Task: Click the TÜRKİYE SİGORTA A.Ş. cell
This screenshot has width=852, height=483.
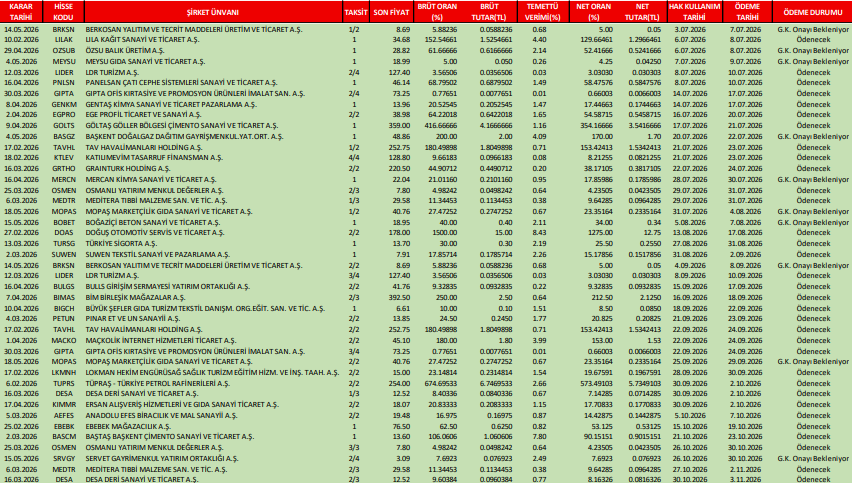Action: tap(121, 243)
